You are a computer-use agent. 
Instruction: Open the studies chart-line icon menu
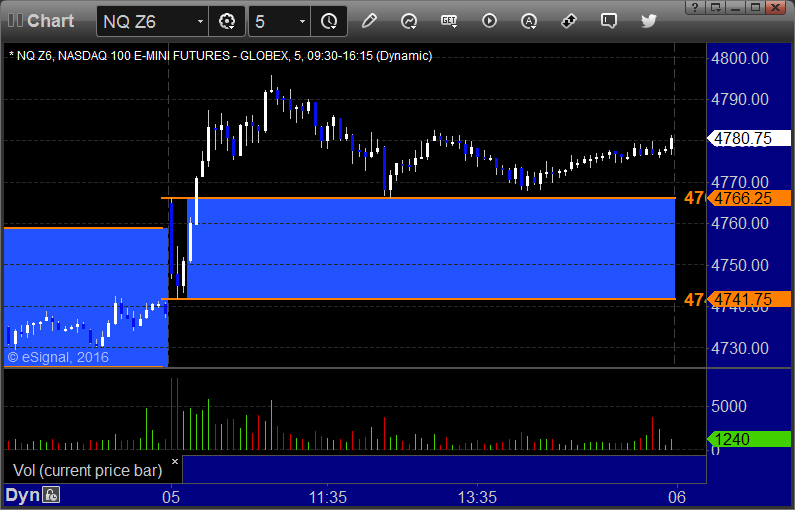pyautogui.click(x=409, y=21)
